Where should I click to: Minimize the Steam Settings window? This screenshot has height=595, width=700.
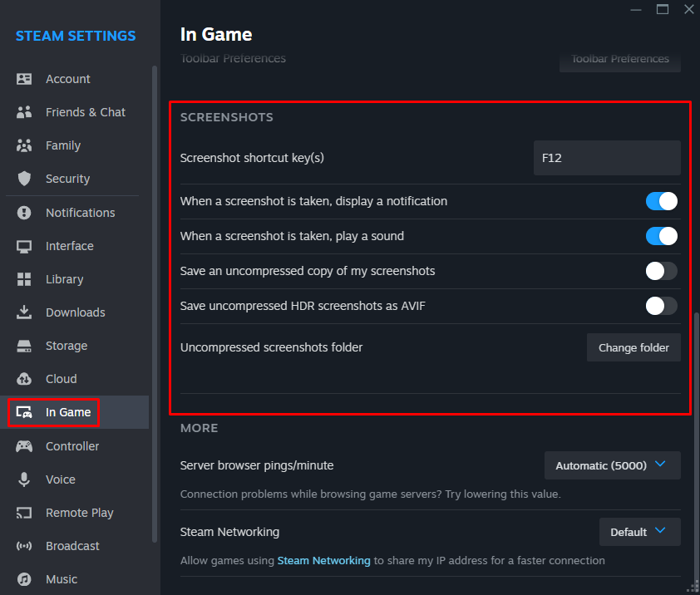click(636, 9)
